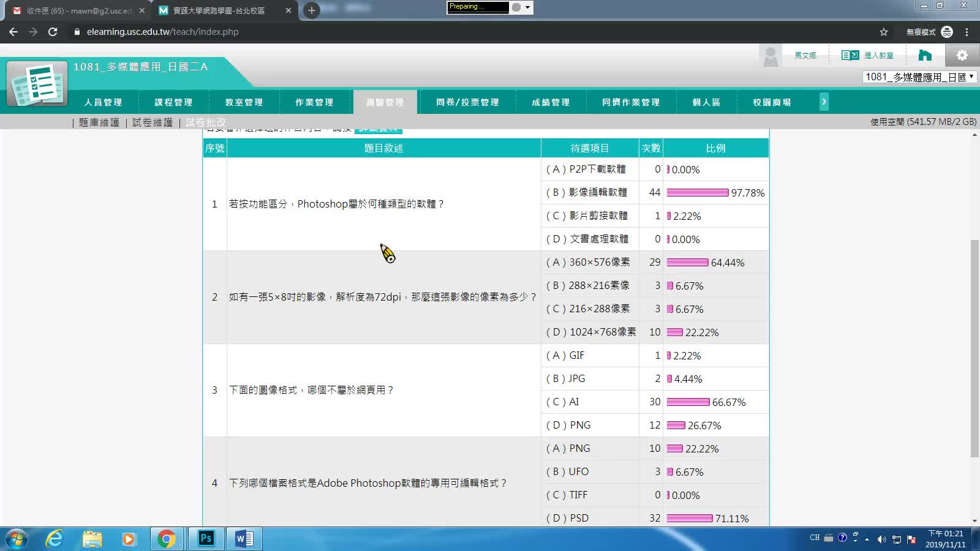Open Word from the taskbar
Image resolution: width=980 pixels, height=551 pixels.
(x=244, y=539)
